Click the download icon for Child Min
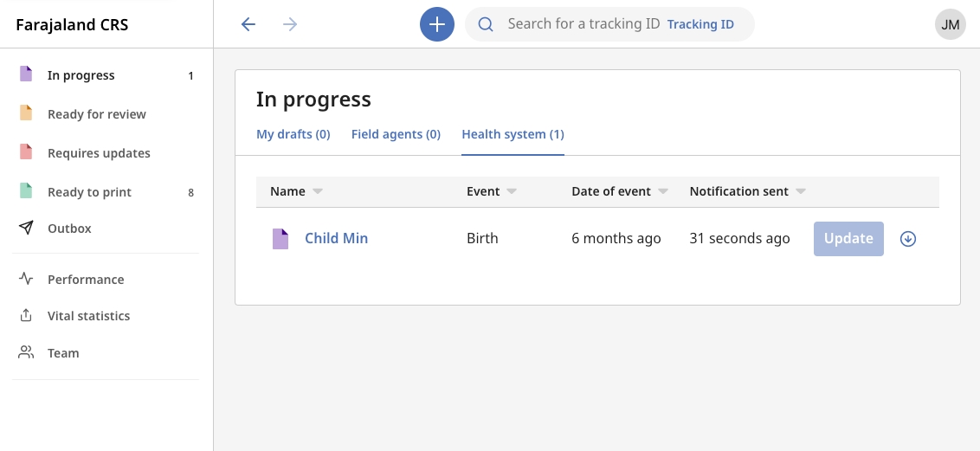This screenshot has height=451, width=980. pos(907,239)
